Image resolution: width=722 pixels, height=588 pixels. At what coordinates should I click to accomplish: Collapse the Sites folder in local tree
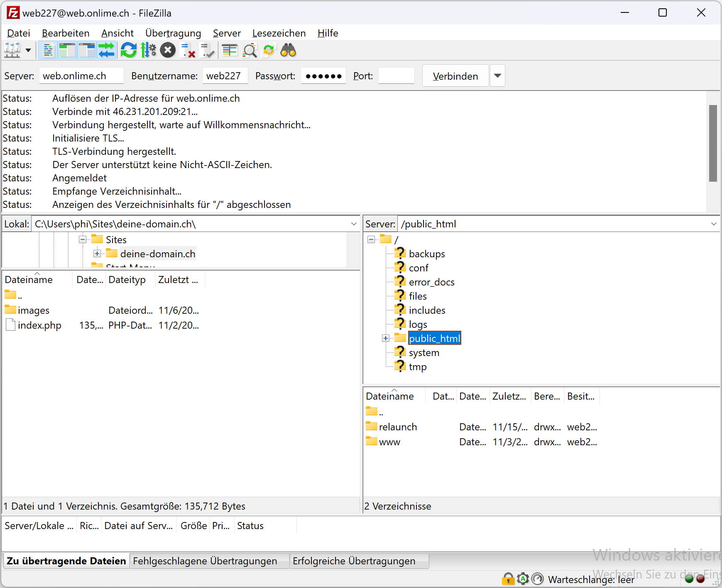83,239
